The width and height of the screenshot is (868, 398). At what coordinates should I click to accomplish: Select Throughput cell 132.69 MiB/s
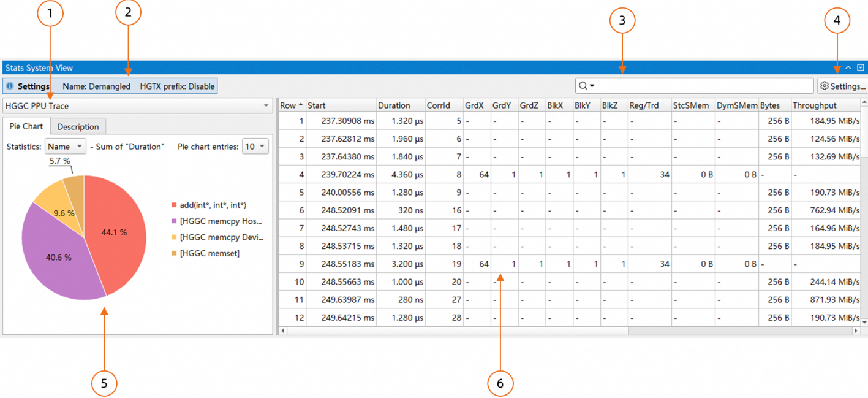click(825, 156)
